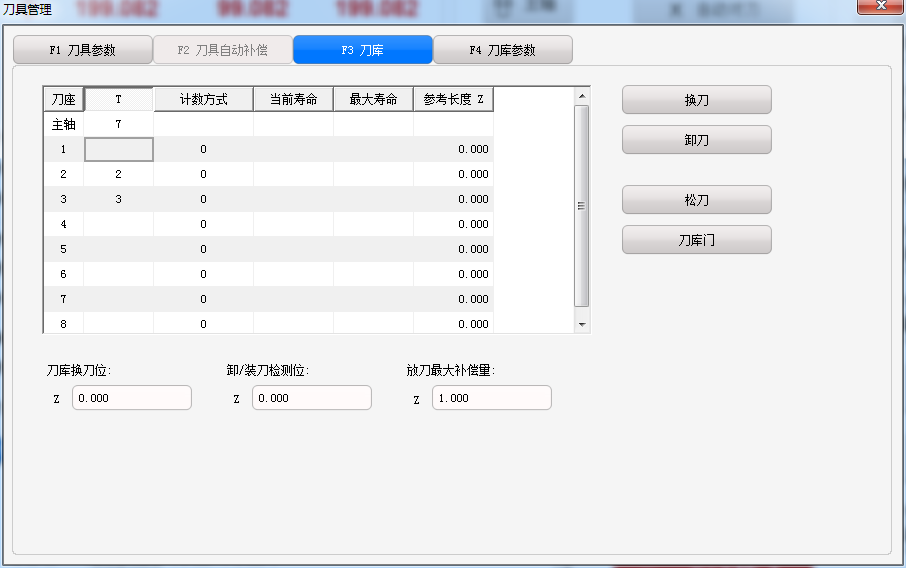Select the 主轴 row T value cell

tap(118, 124)
